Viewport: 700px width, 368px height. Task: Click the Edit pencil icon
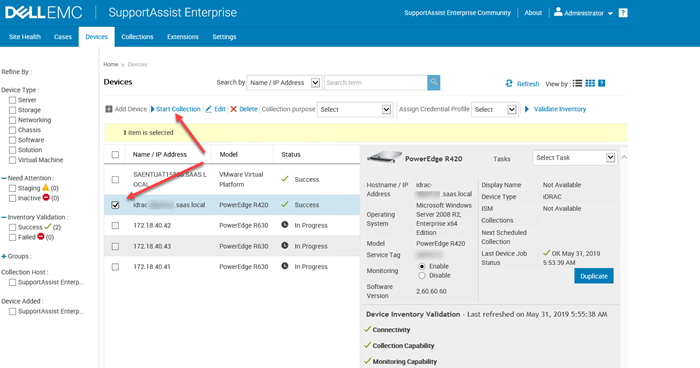tap(208, 109)
